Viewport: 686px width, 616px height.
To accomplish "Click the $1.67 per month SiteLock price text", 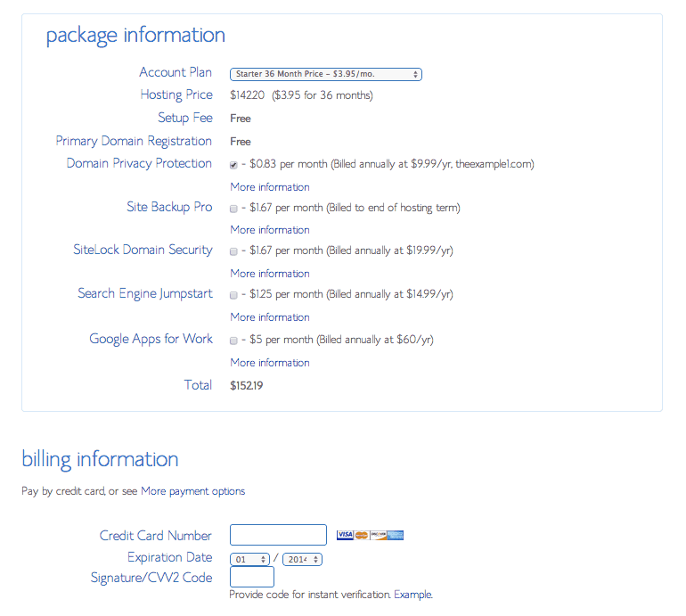I will tap(351, 251).
